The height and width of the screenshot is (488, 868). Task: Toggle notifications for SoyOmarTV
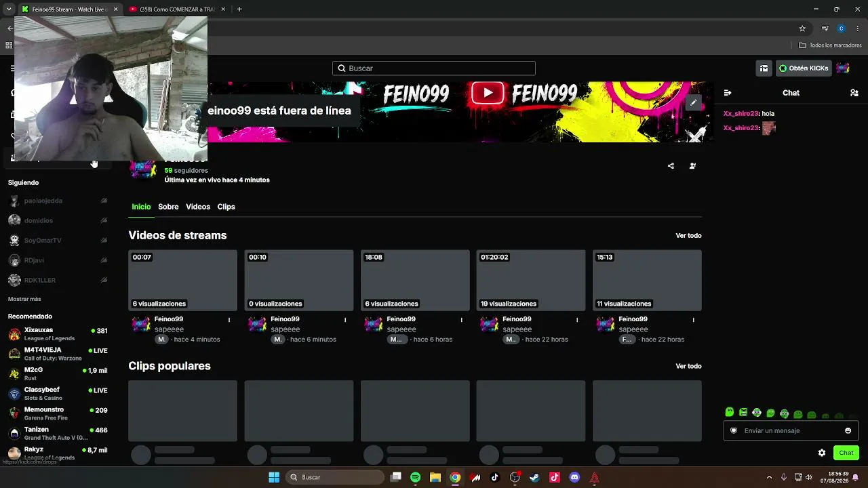click(x=104, y=241)
